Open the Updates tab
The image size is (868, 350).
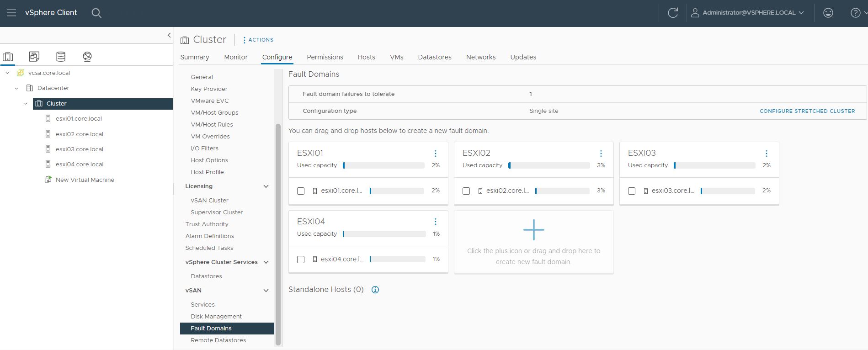click(x=523, y=57)
